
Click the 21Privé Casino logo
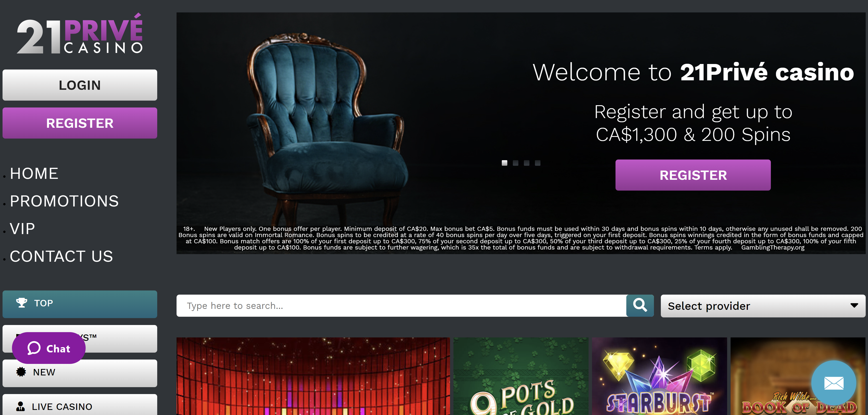point(79,34)
